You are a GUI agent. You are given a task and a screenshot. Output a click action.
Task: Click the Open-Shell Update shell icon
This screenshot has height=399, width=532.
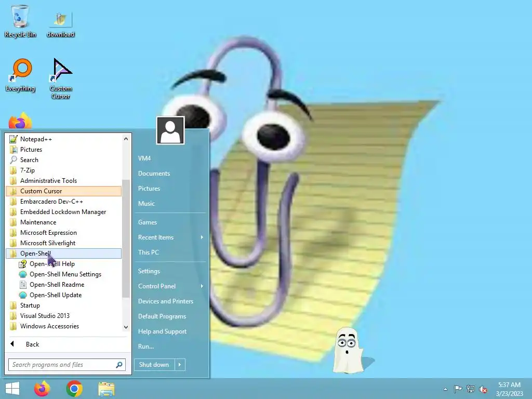click(x=23, y=295)
